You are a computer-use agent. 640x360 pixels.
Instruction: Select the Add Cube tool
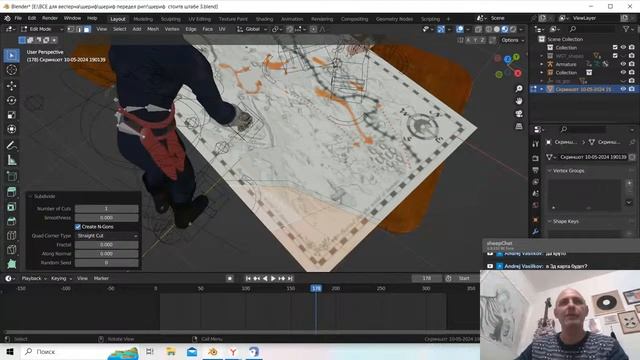[x=11, y=176]
